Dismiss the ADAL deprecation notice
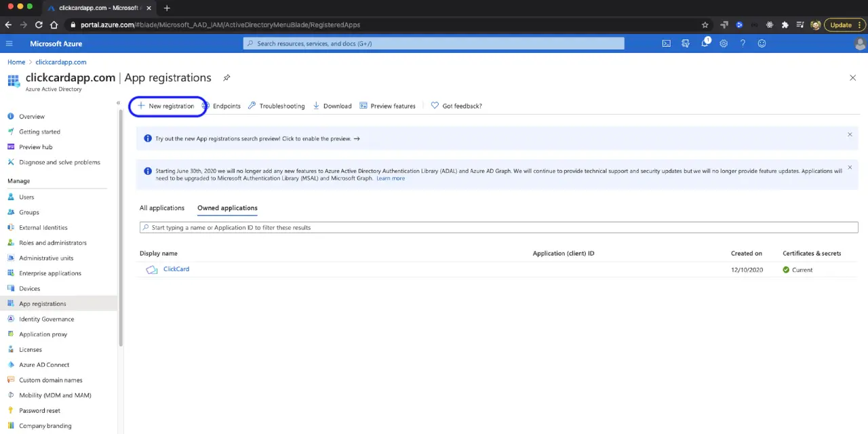 pos(850,167)
